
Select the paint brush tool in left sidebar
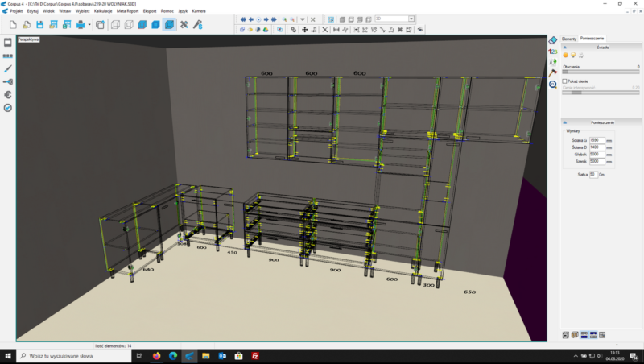click(x=7, y=69)
